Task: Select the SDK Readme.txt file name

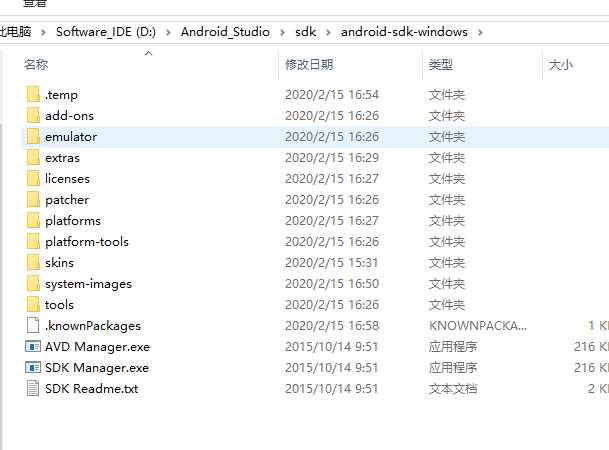Action: point(92,389)
